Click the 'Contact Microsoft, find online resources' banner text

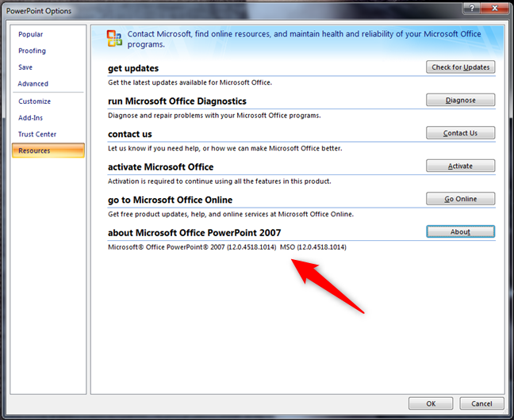304,39
